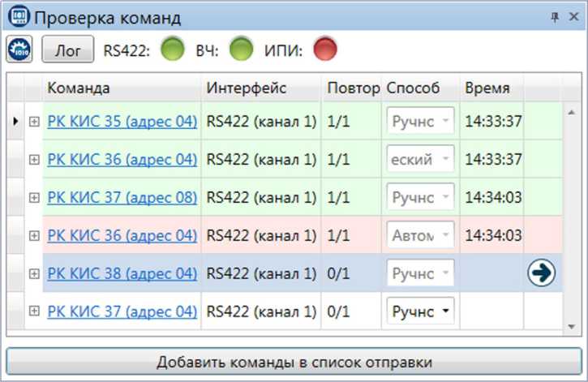Click the scrollbar up arrow
The image size is (588, 382).
tap(571, 113)
